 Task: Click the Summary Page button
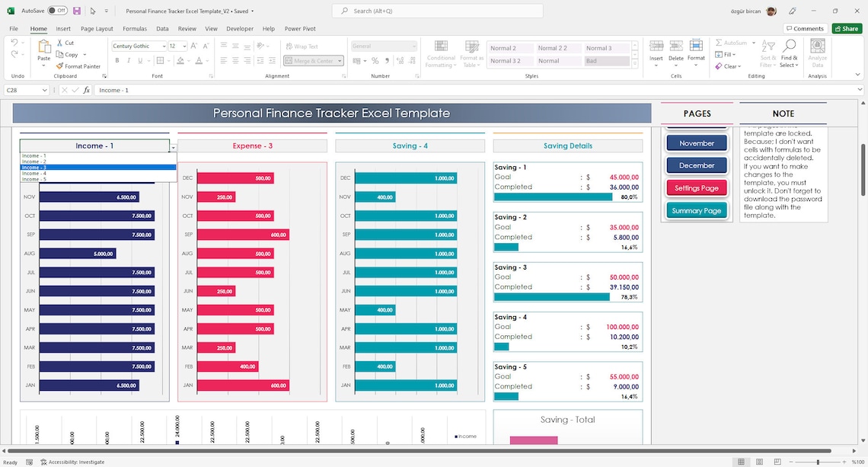(x=696, y=210)
